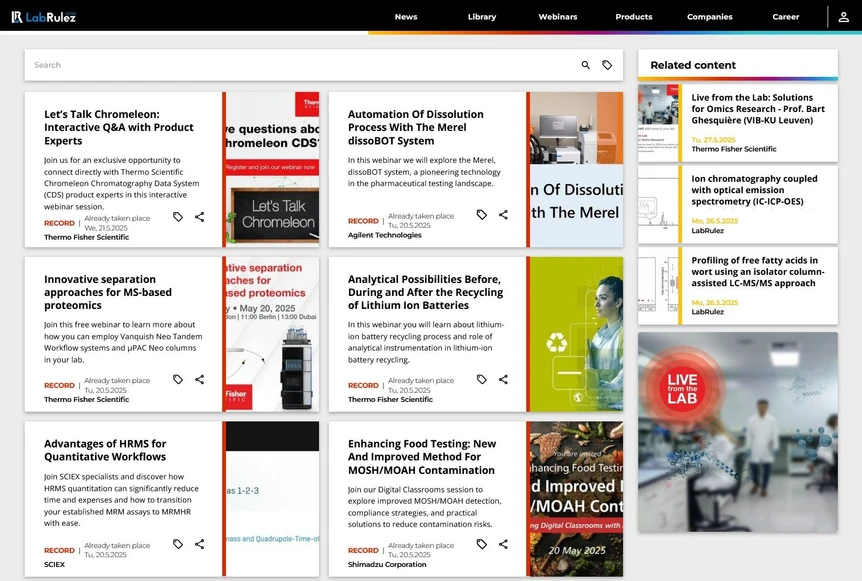
Task: Click tag icon on HRMS Quantitative Workflows card
Action: click(x=178, y=544)
